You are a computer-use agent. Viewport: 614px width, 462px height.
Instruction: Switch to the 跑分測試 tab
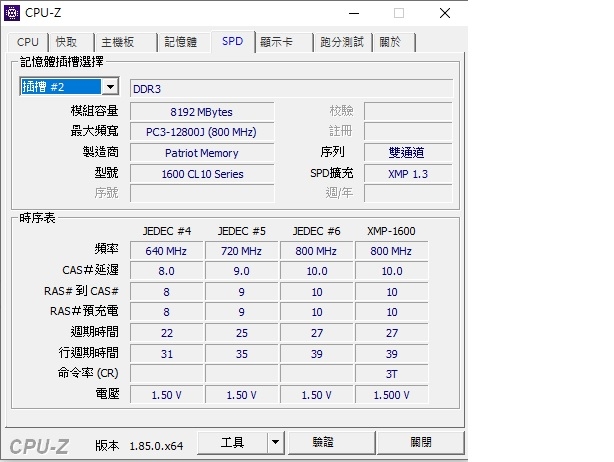tap(342, 42)
